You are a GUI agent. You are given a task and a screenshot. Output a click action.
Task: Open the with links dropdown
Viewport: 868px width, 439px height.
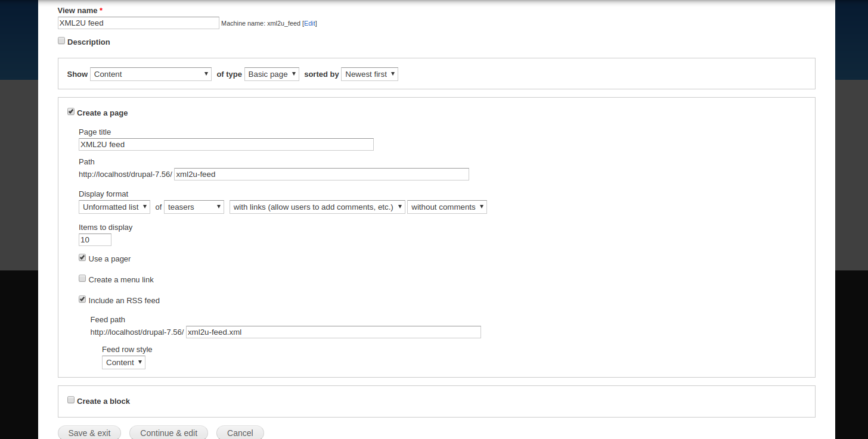(317, 207)
